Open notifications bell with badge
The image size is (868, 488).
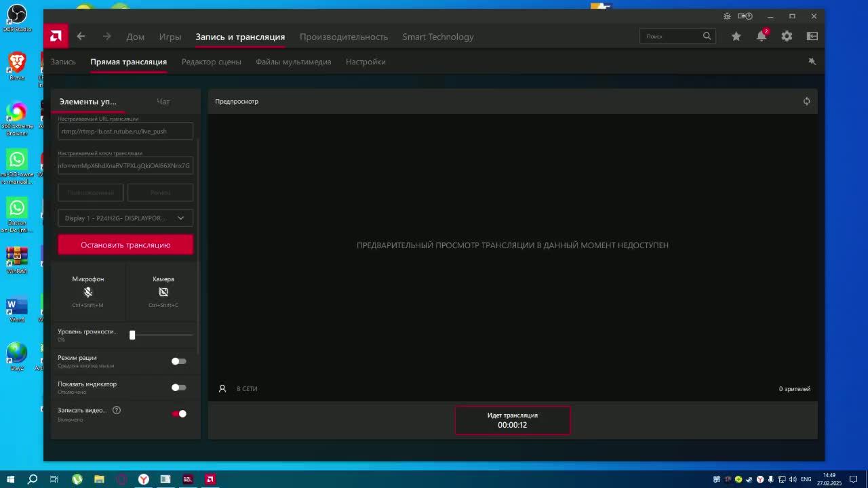click(x=762, y=36)
